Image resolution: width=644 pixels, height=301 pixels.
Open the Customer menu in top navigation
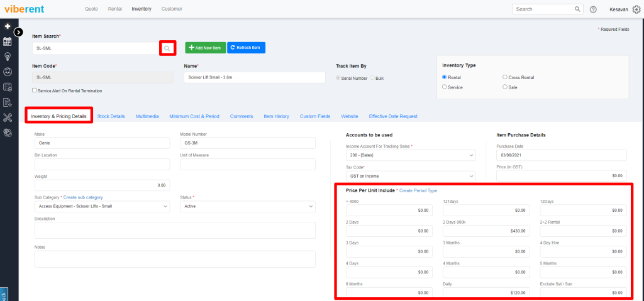click(x=172, y=9)
